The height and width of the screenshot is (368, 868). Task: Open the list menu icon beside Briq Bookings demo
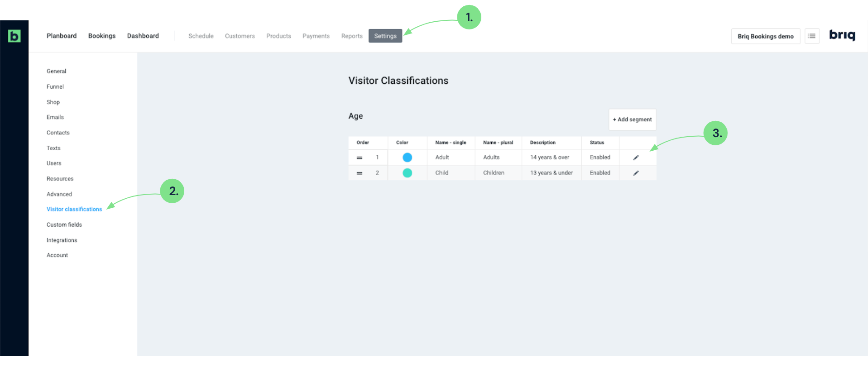point(812,36)
